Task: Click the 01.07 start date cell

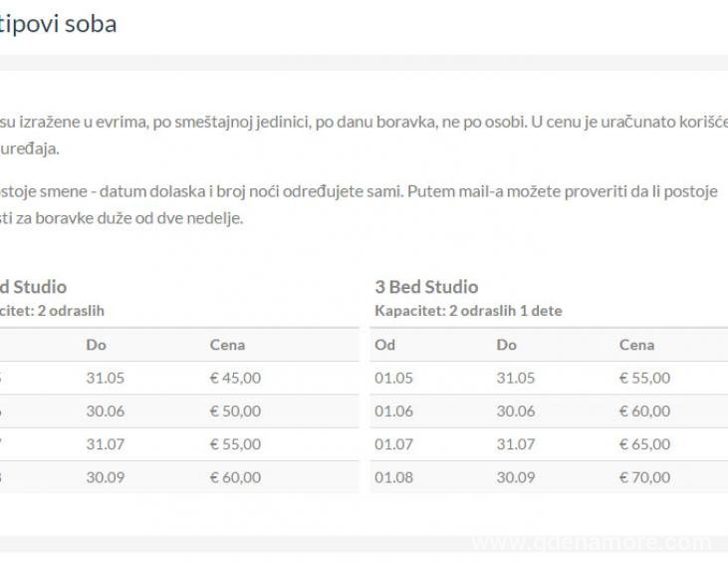Action: pos(393,444)
